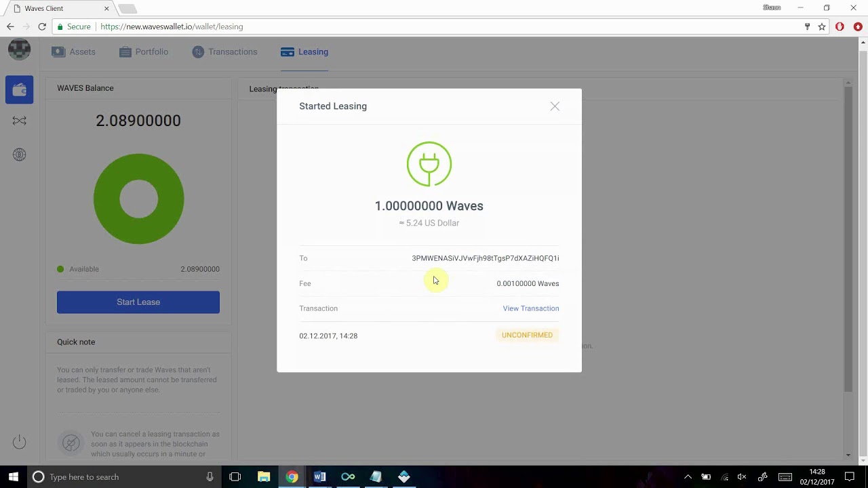Open the tokens icon in sidebar
Screen dimensions: 868x488
coord(19,155)
